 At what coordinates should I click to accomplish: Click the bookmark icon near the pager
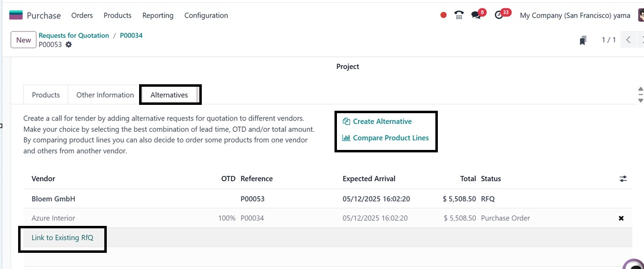[583, 41]
